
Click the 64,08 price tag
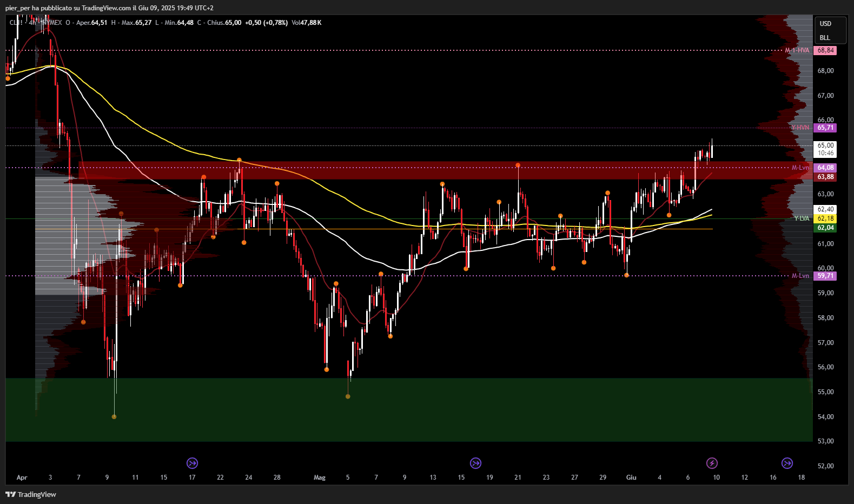click(x=825, y=168)
